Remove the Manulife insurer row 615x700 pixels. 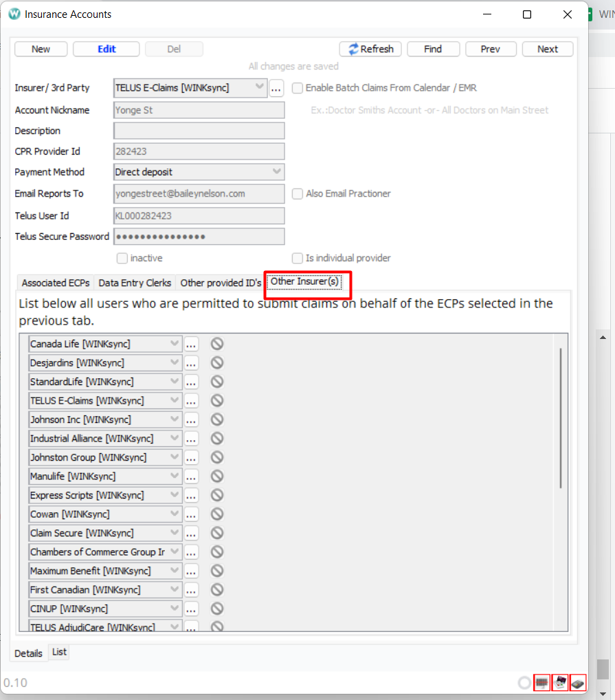click(x=217, y=477)
